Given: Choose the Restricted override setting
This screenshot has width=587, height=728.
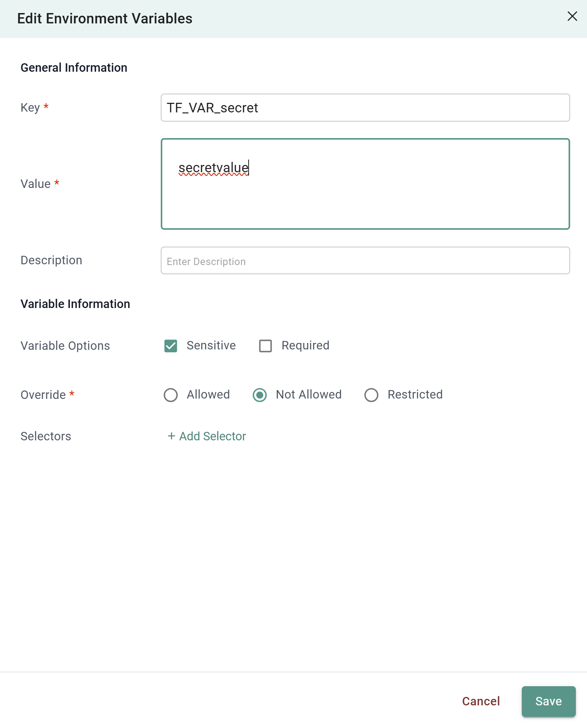Looking at the screenshot, I should tap(371, 395).
